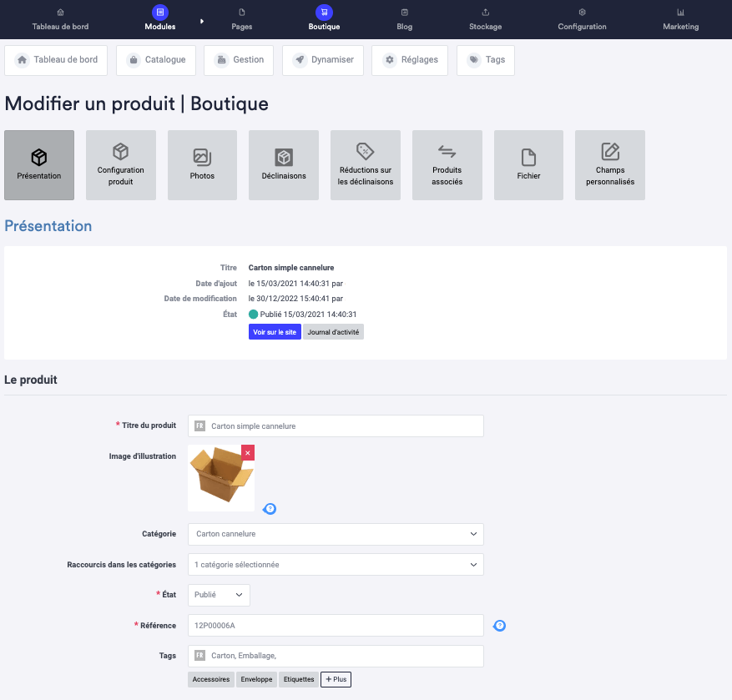Open Configuration in top navigation

click(582, 19)
